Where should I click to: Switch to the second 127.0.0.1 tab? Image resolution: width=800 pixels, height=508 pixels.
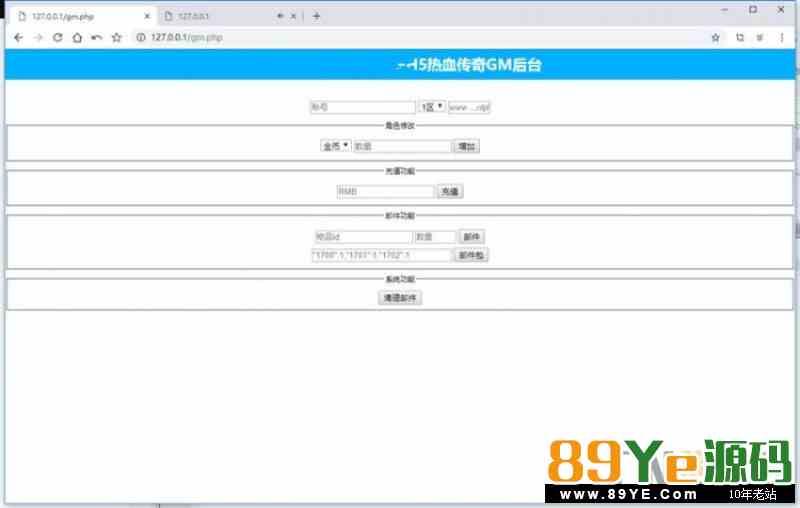coord(219,16)
